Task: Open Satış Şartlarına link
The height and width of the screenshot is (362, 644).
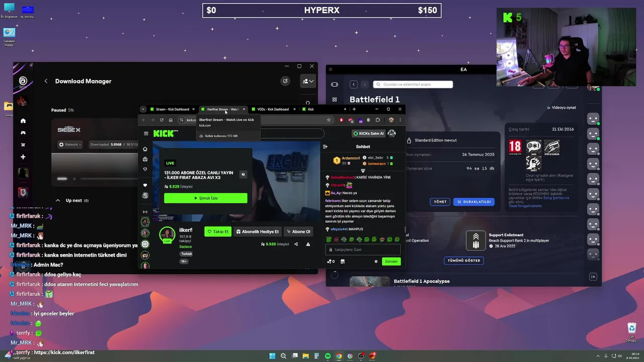Action: 556,198
